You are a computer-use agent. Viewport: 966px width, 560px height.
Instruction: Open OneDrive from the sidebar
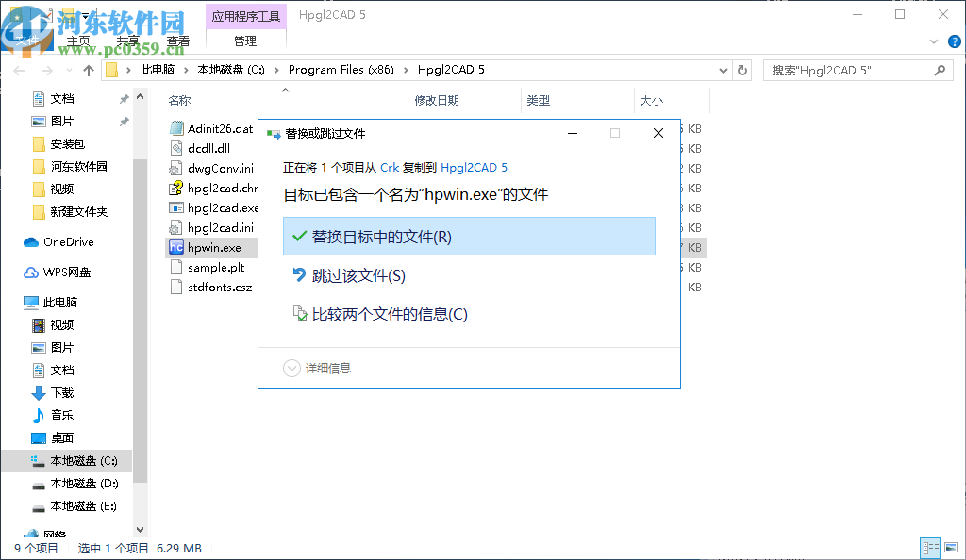pos(69,242)
